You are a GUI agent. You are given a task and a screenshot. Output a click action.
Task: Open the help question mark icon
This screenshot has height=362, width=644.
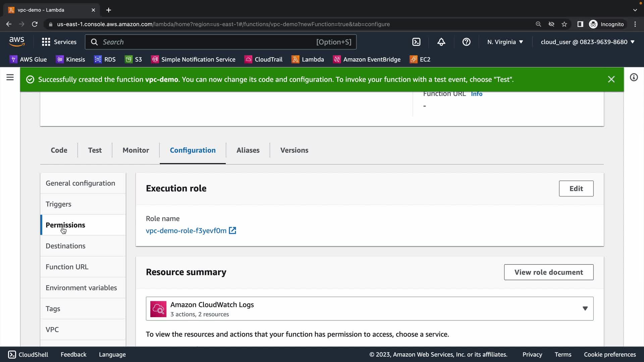point(466,42)
